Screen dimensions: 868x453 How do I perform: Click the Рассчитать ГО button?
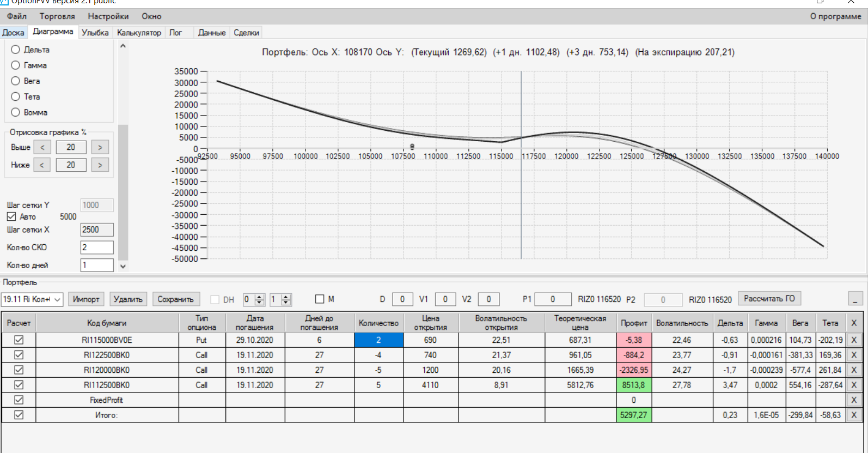coord(769,299)
